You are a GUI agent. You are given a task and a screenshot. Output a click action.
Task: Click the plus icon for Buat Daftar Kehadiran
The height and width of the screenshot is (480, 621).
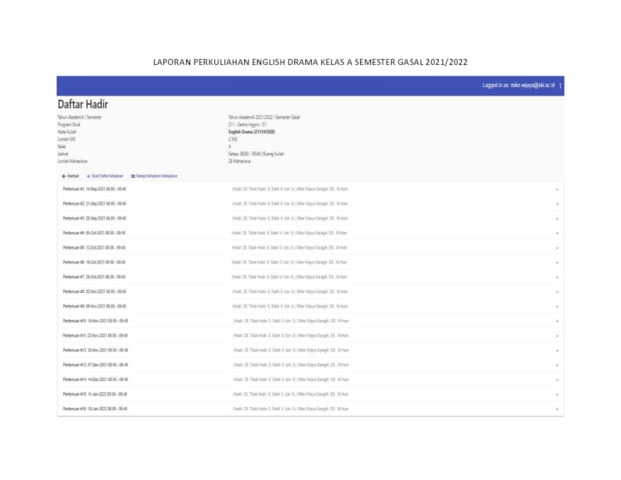pos(90,175)
